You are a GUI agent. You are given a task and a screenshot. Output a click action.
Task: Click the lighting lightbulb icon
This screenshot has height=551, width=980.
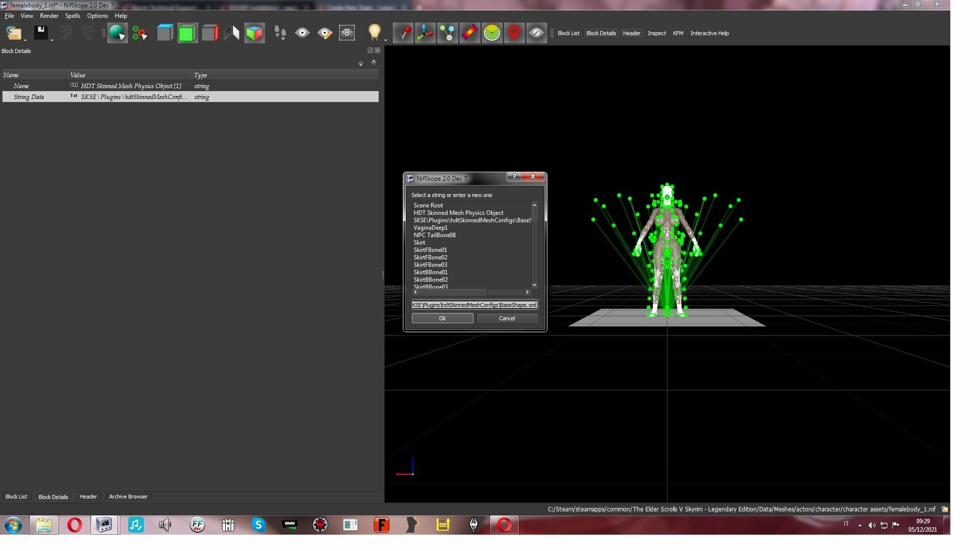(x=374, y=33)
